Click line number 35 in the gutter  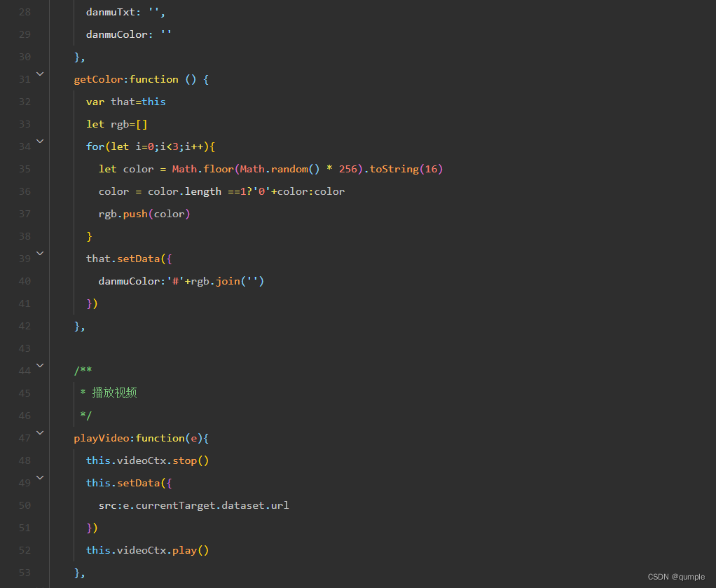pos(25,169)
